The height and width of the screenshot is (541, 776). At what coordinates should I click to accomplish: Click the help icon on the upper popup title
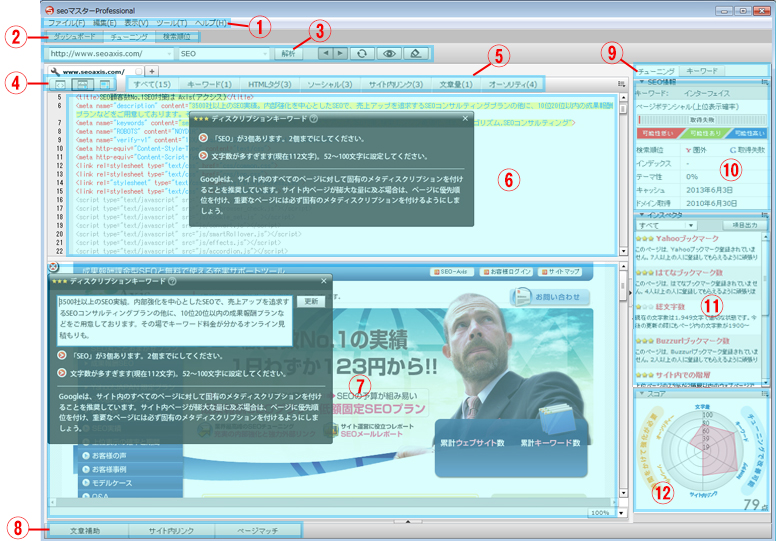pos(313,118)
